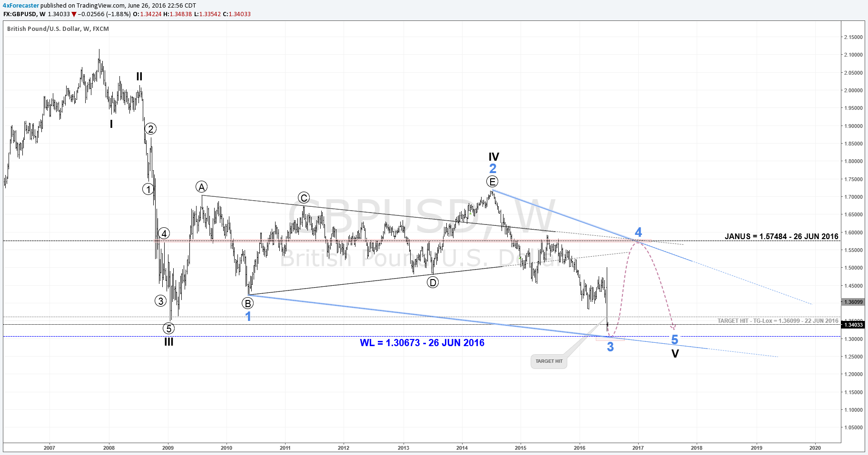This screenshot has width=868, height=455.
Task: Select the blue wave 4 label
Action: [x=638, y=232]
